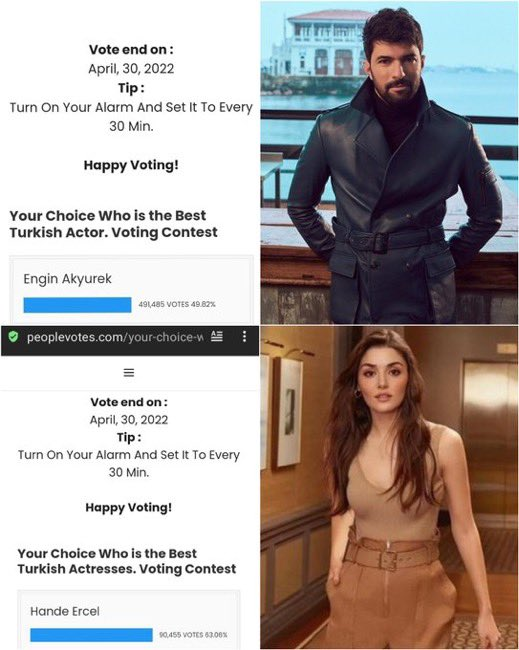The height and width of the screenshot is (650, 519).
Task: Click the upper 'April, 30, 2022' date
Action: tap(131, 68)
